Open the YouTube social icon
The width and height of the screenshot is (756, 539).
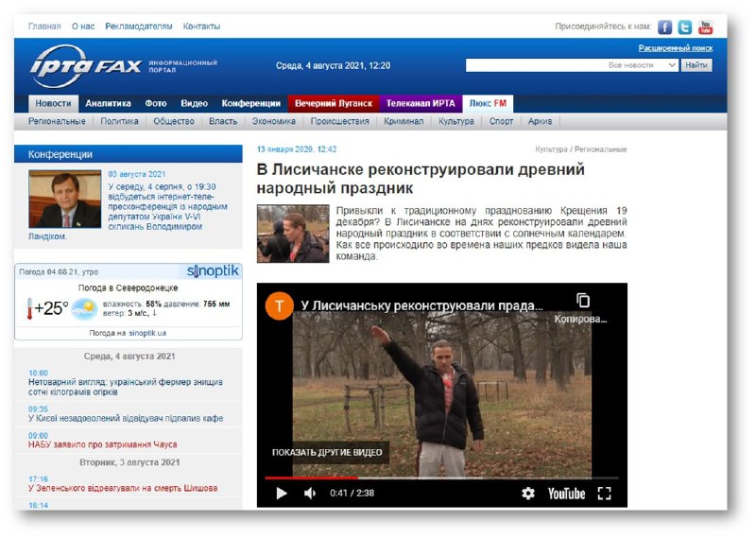click(x=705, y=27)
